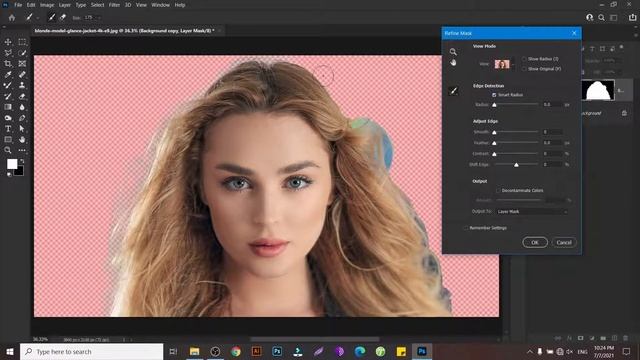Swap foreground and background colors
The image size is (640, 360).
(22, 161)
